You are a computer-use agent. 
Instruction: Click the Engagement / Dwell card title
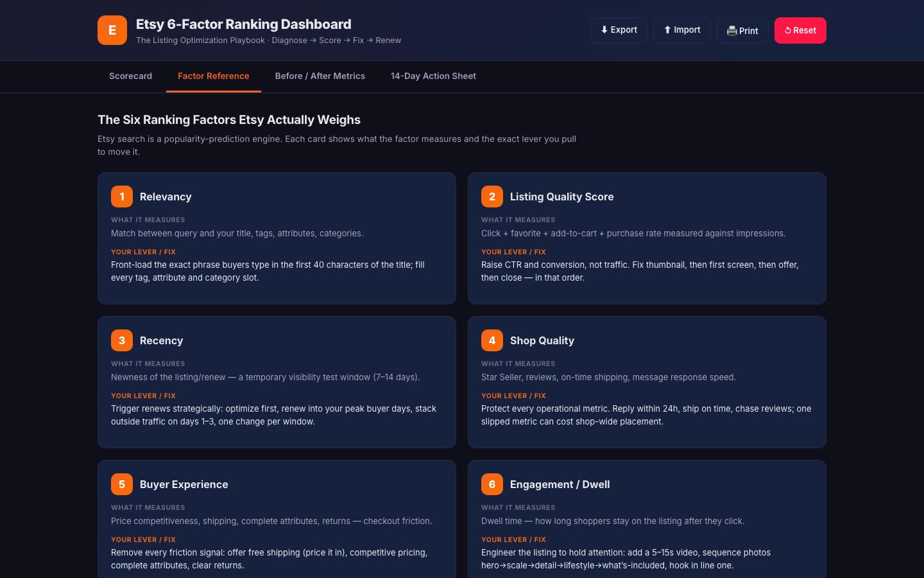(560, 484)
